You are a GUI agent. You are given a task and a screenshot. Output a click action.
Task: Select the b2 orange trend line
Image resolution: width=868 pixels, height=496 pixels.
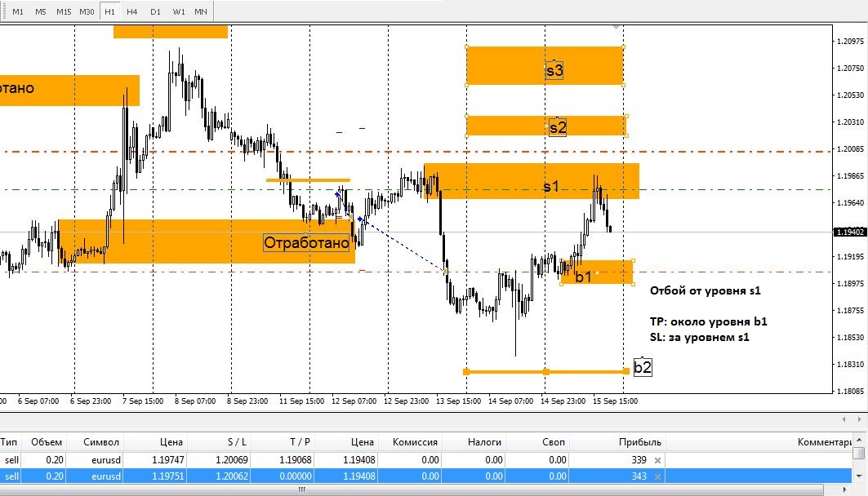(545, 371)
